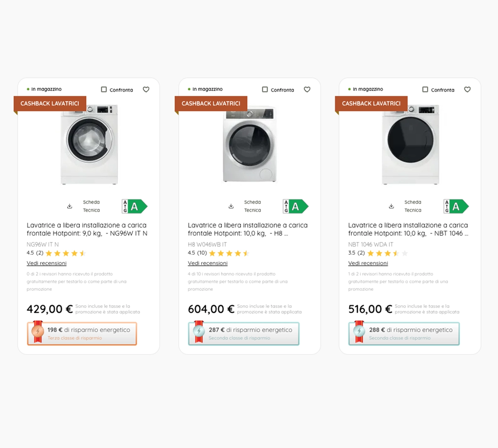Click the NBT 1046 washer product photo
The image size is (498, 448).
[x=410, y=144]
